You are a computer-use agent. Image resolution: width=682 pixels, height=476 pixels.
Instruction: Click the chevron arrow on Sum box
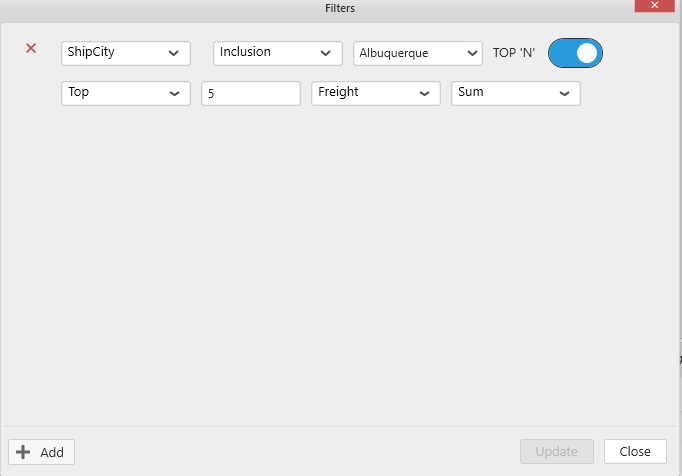pyautogui.click(x=565, y=93)
